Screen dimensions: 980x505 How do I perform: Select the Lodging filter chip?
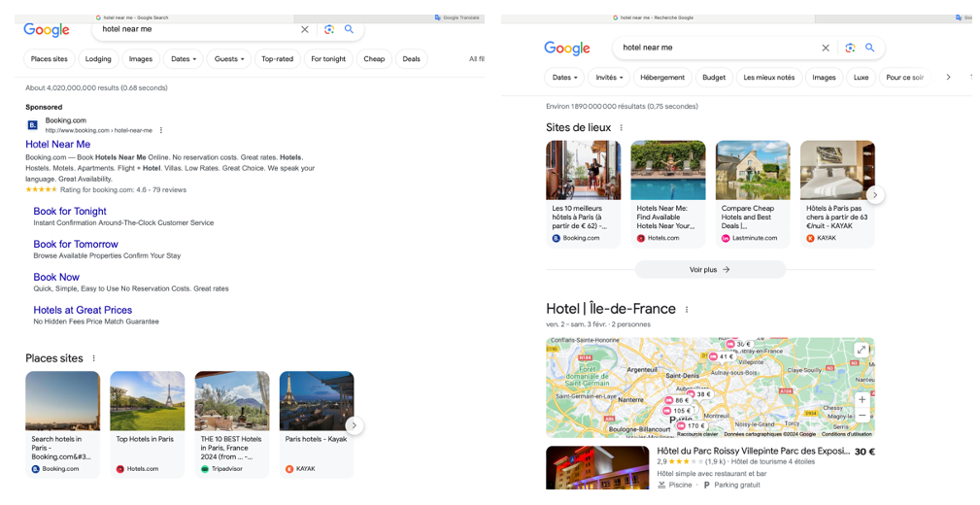click(98, 58)
